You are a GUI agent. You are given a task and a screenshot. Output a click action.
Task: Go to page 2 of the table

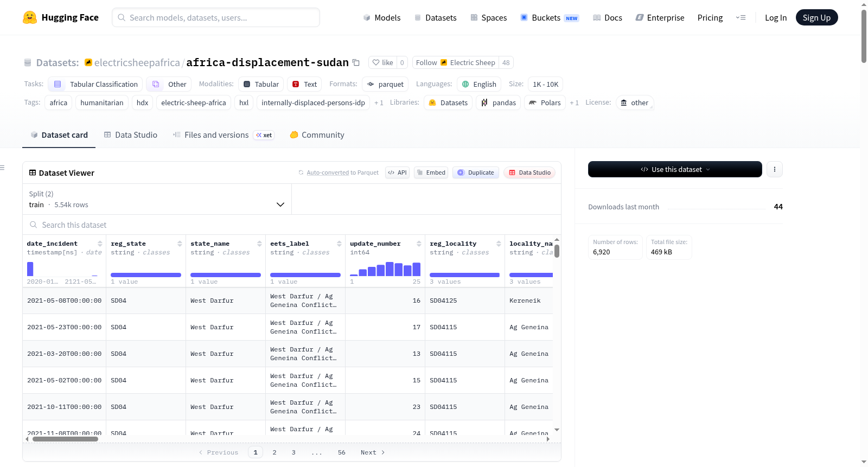(x=275, y=452)
